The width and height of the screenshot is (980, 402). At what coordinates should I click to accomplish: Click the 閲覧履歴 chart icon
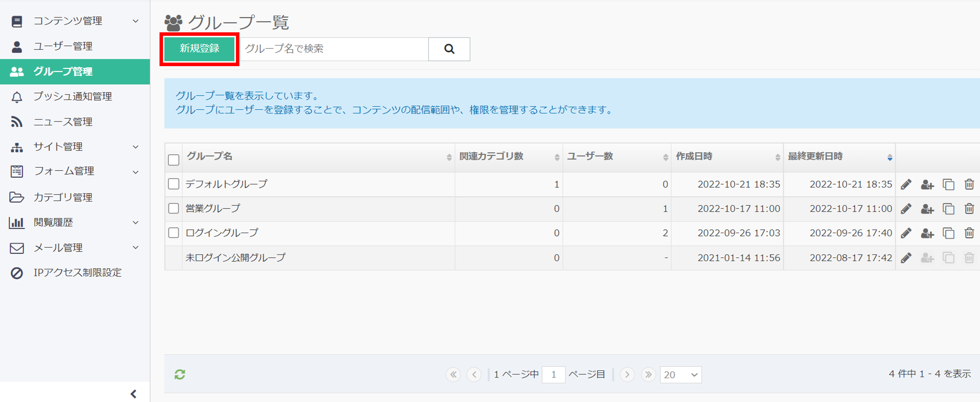click(17, 223)
